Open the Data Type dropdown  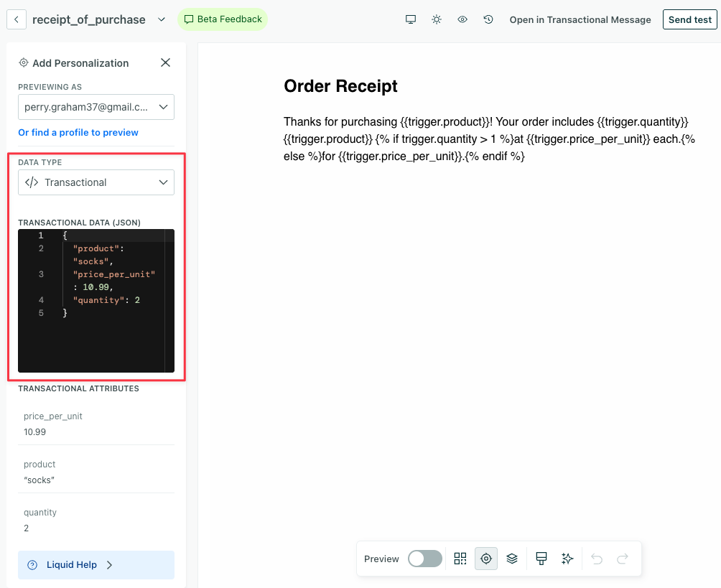coord(96,182)
